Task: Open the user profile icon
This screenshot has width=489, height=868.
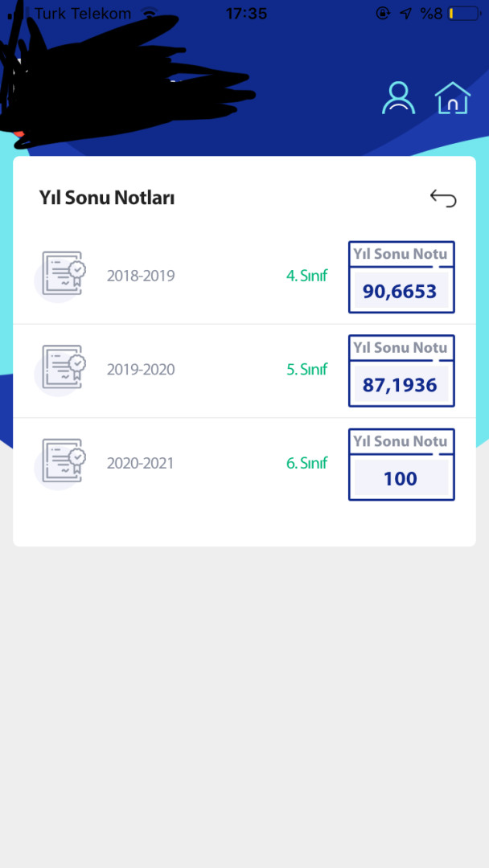Action: (398, 97)
